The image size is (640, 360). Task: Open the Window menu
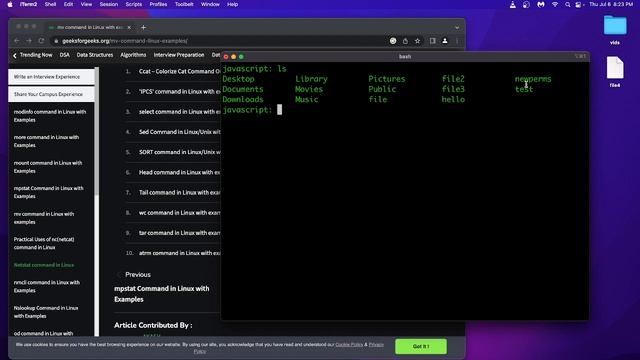210,4
